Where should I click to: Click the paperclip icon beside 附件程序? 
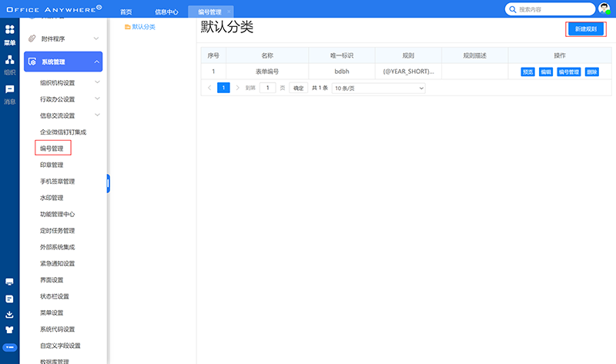32,38
